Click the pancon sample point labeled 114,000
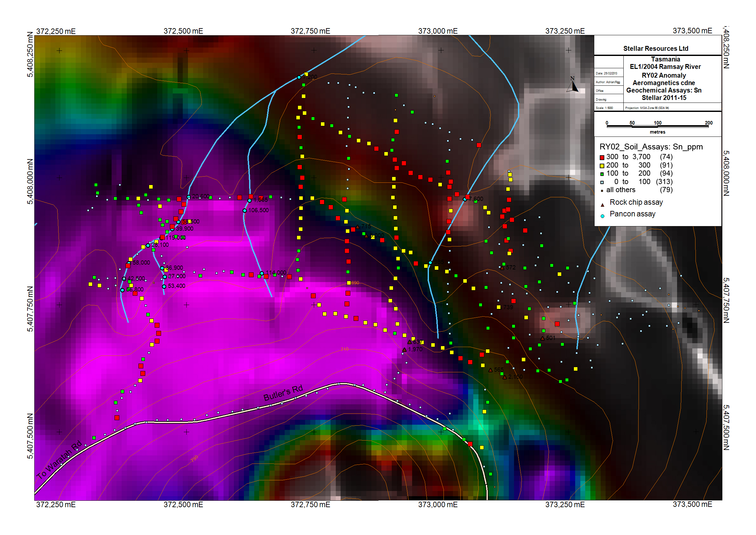Screen dimensions: 756x535 262,273
